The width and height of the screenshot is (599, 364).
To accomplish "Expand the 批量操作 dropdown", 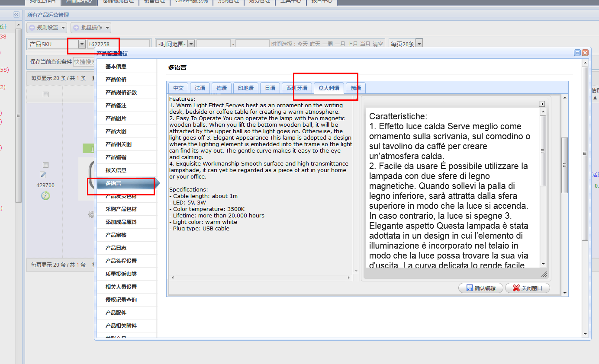I will pyautogui.click(x=91, y=28).
